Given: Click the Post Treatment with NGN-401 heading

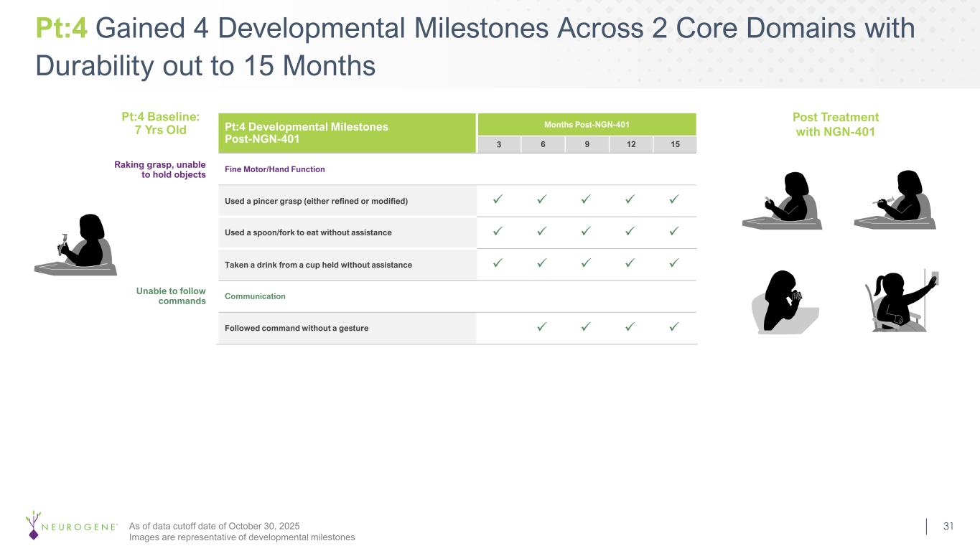Looking at the screenshot, I should (x=835, y=124).
